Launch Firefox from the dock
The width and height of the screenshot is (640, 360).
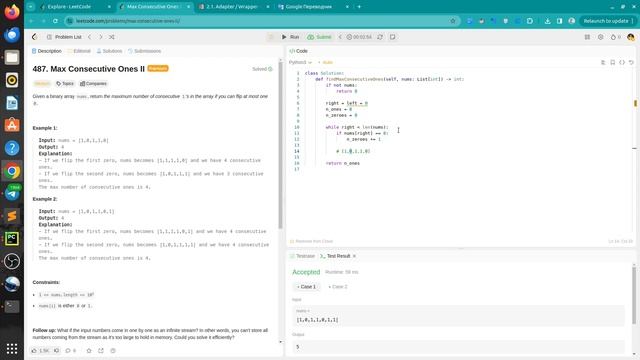click(12, 12)
